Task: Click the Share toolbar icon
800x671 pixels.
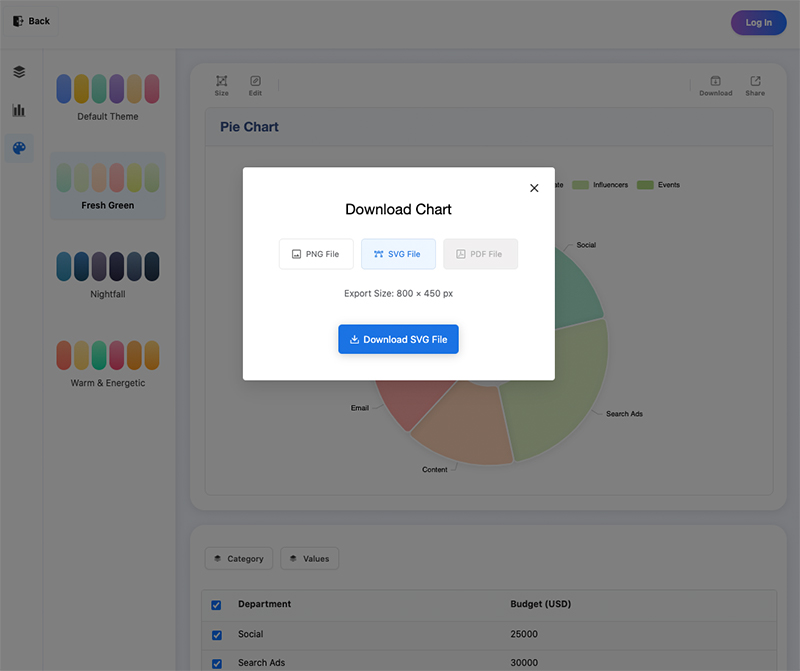Action: pos(755,85)
